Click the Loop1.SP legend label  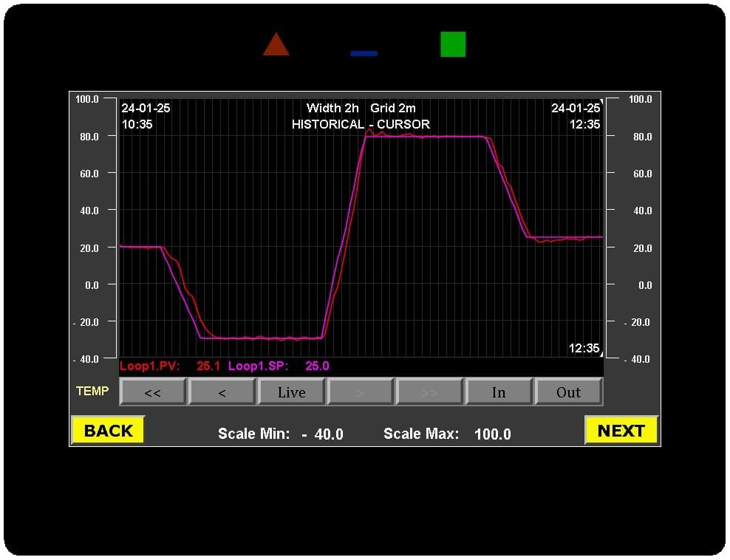click(x=258, y=366)
